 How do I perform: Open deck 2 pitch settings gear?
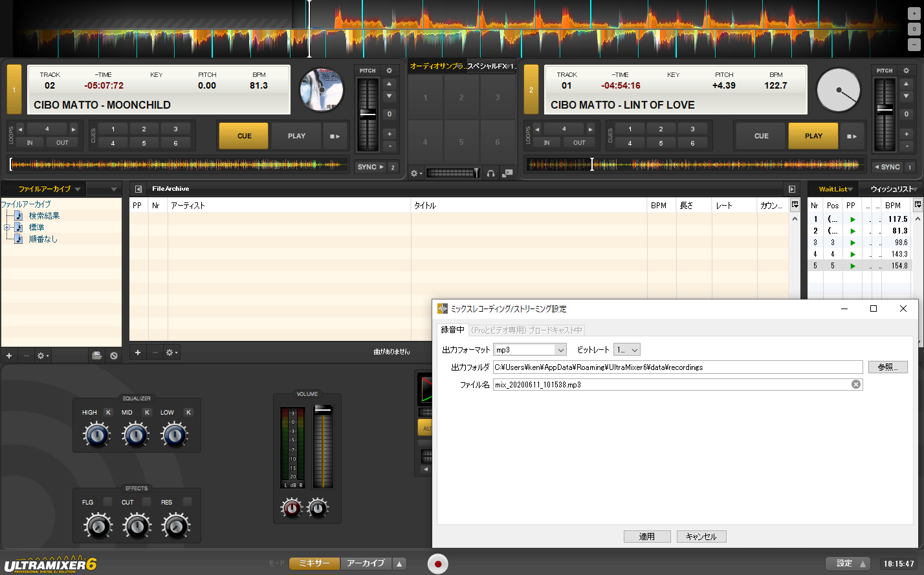click(906, 71)
